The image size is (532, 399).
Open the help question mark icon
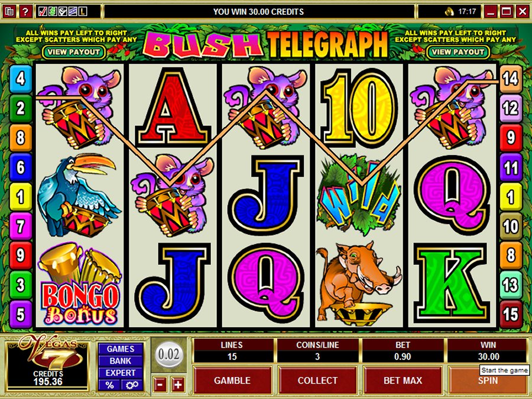point(25,12)
